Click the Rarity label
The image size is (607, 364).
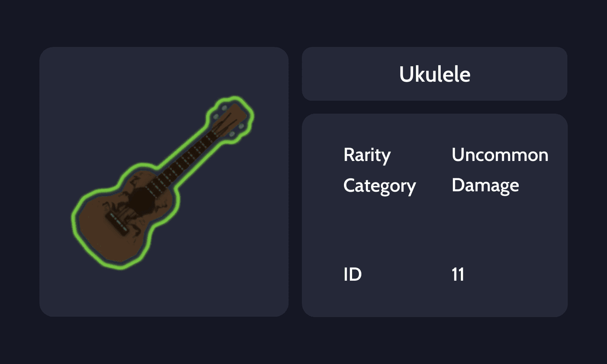point(367,154)
